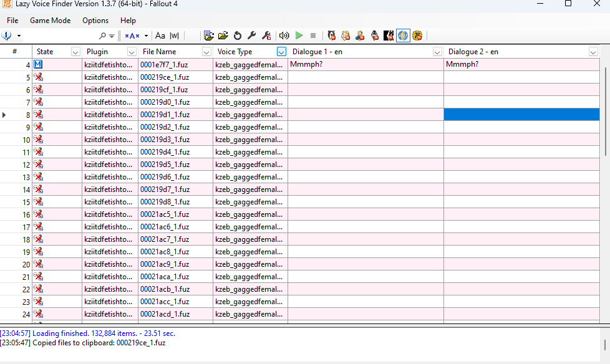Click row number 10 in the # column
The width and height of the screenshot is (610, 364).
pos(26,140)
